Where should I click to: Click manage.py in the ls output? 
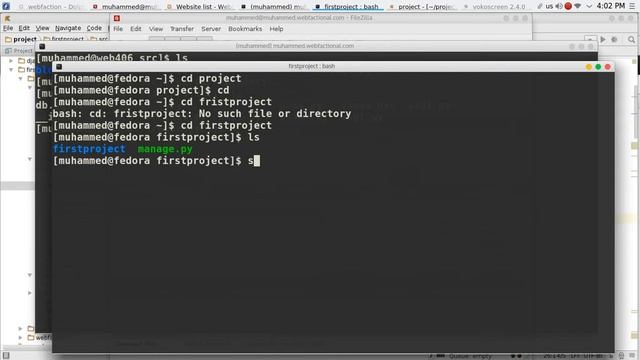(x=165, y=149)
